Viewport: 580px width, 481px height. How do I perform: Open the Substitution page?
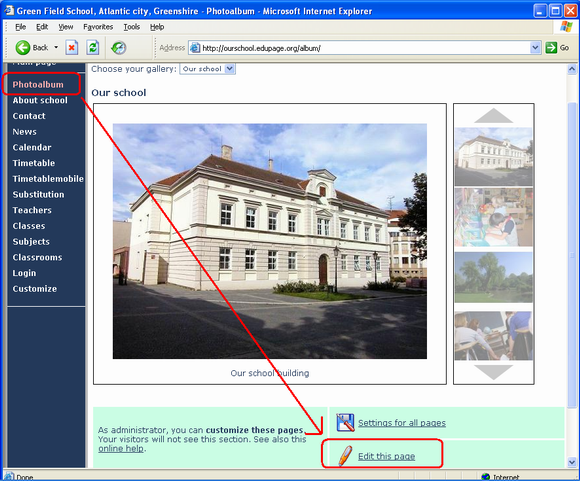pyautogui.click(x=38, y=194)
